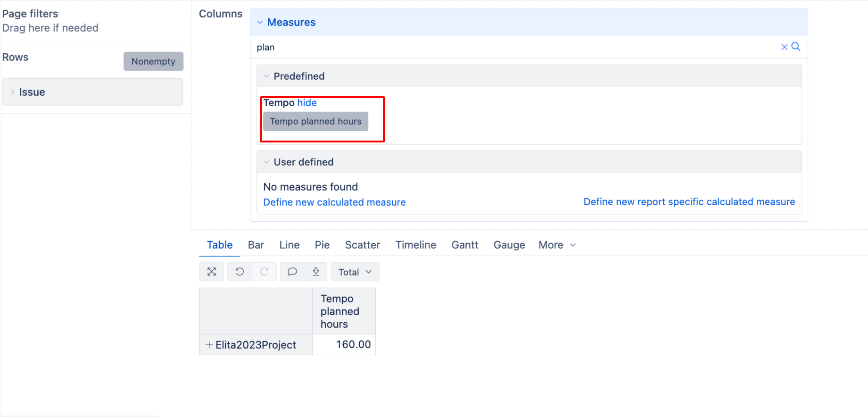
Task: Click the redo arrow icon
Action: [265, 272]
